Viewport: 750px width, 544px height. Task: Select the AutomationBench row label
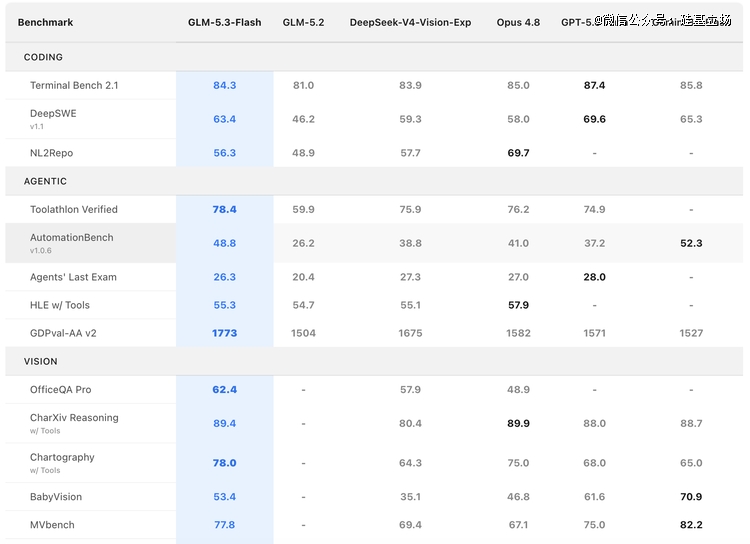click(72, 237)
